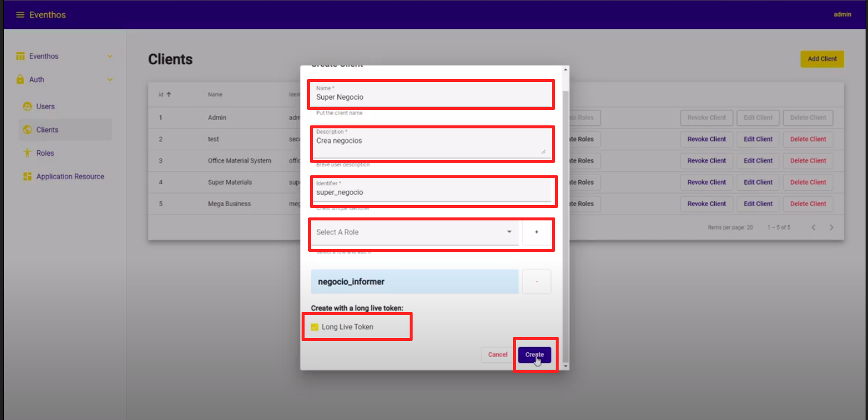Click the negocio_informer role chip
This screenshot has height=420, width=868.
[x=414, y=282]
